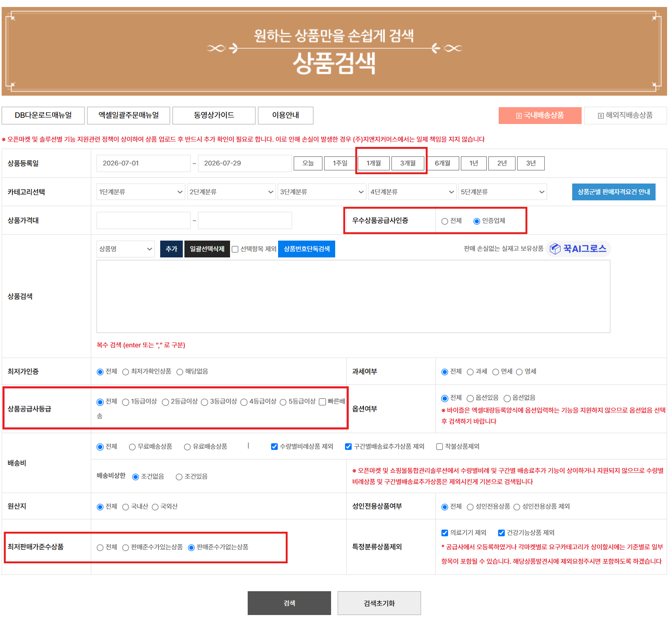Set date range to 오늘
This screenshot has width=672, height=622.
[x=308, y=163]
